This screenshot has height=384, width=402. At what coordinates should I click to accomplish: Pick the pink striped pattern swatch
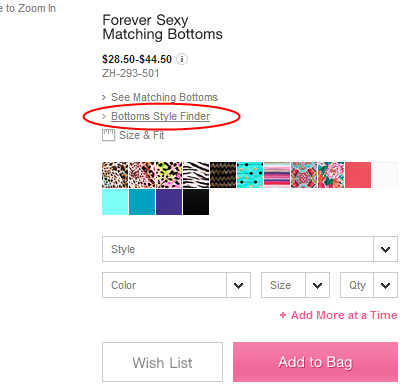(277, 175)
